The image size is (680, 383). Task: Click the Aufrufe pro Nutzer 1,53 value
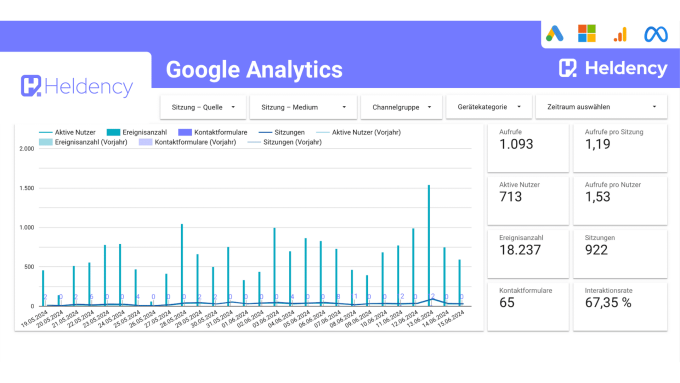[x=598, y=197]
